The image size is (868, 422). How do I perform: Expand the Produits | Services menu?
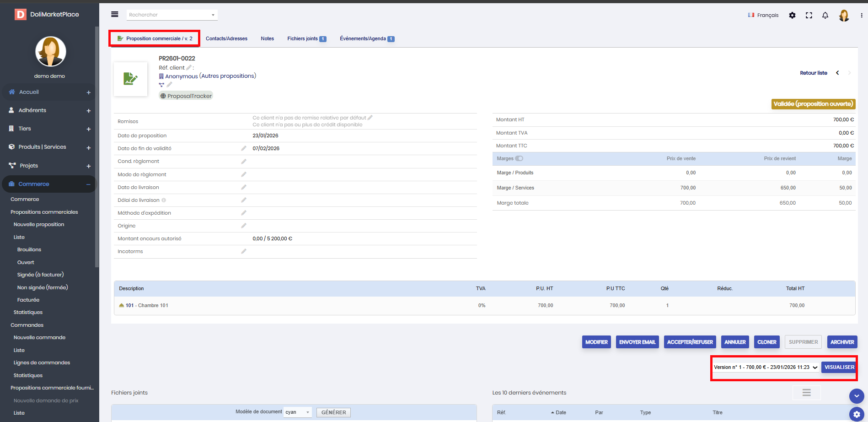(x=88, y=147)
